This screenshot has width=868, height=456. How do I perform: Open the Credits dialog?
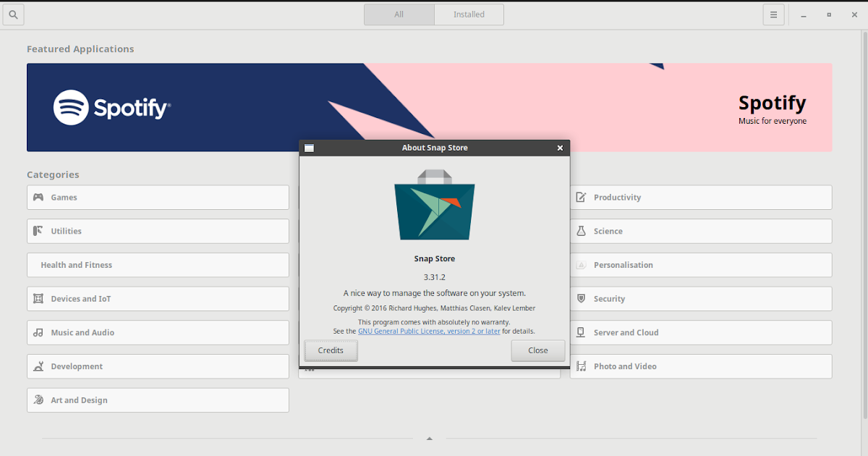pyautogui.click(x=331, y=350)
